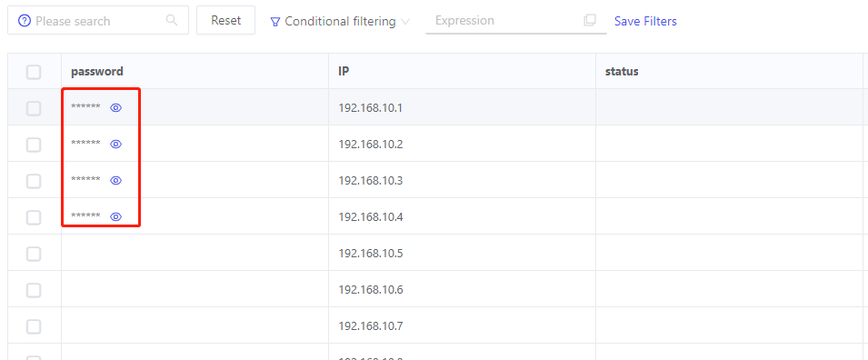Focus the Please search input box
Screen dimensions: 868x360
point(98,21)
